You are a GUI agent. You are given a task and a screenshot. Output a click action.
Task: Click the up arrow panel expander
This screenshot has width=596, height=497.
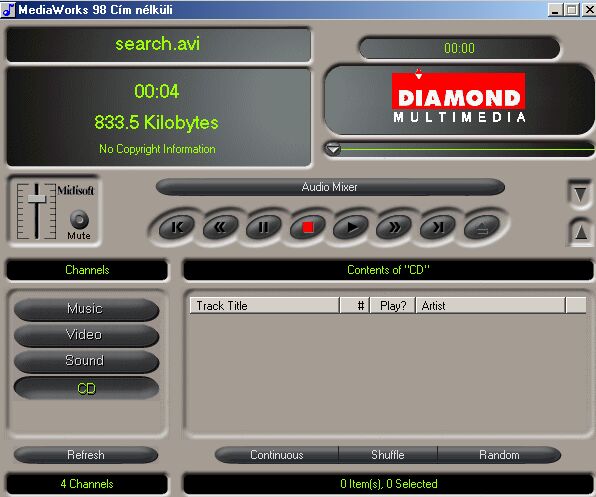click(x=580, y=232)
